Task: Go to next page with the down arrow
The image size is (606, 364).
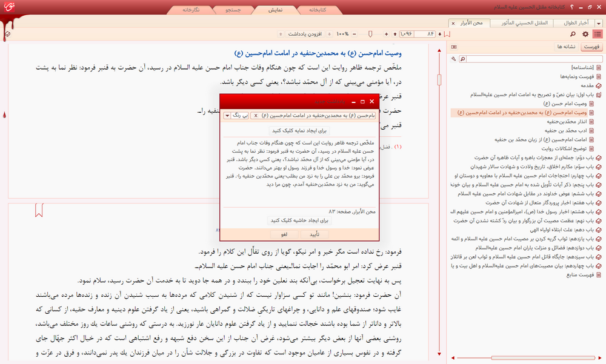Action: point(439,34)
